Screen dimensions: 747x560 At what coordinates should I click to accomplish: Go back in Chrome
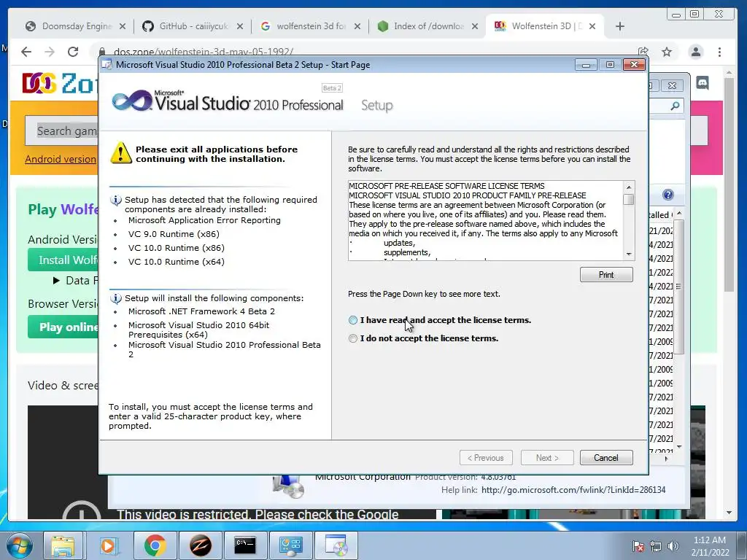[x=26, y=52]
